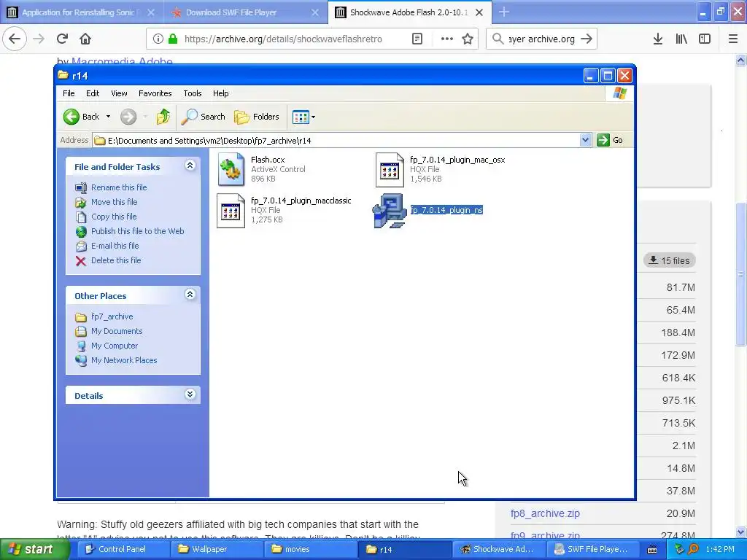Go up one folder level

pos(163,117)
